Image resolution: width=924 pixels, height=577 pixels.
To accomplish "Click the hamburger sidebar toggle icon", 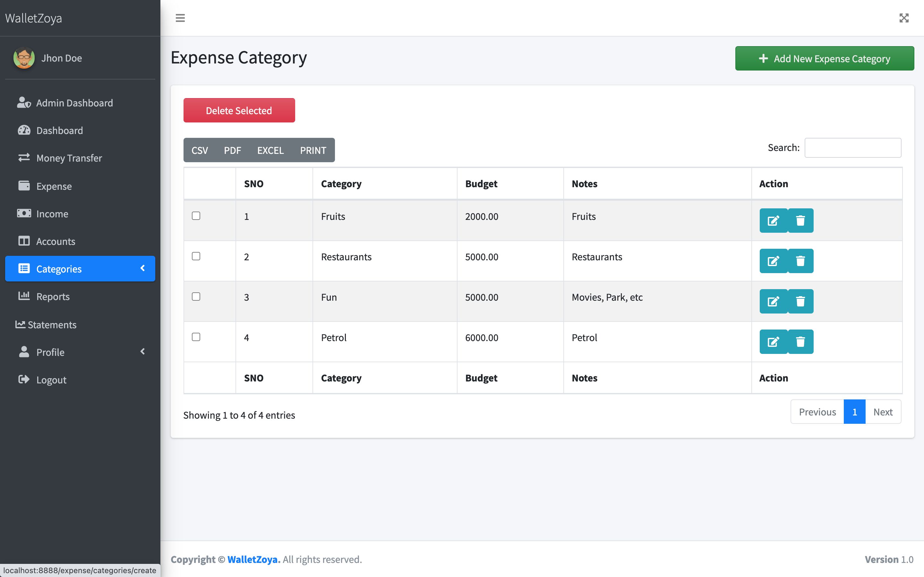I will coord(180,18).
